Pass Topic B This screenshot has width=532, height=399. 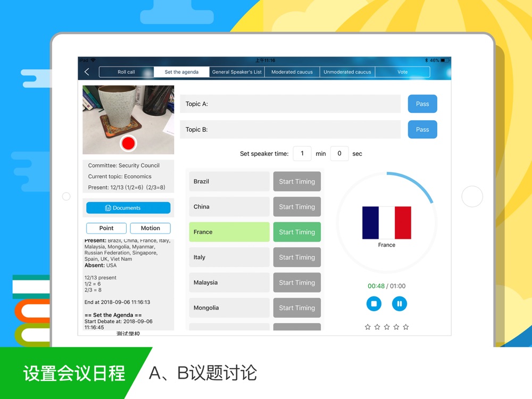[x=422, y=130]
